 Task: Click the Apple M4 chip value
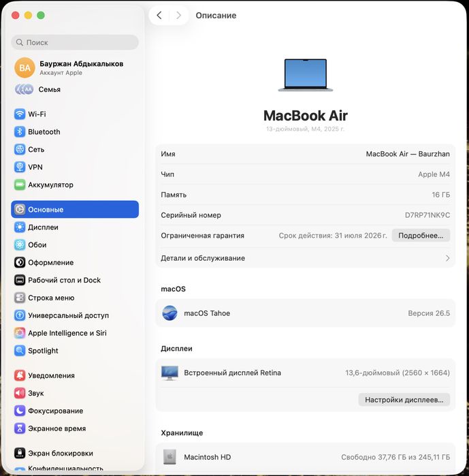tap(434, 174)
